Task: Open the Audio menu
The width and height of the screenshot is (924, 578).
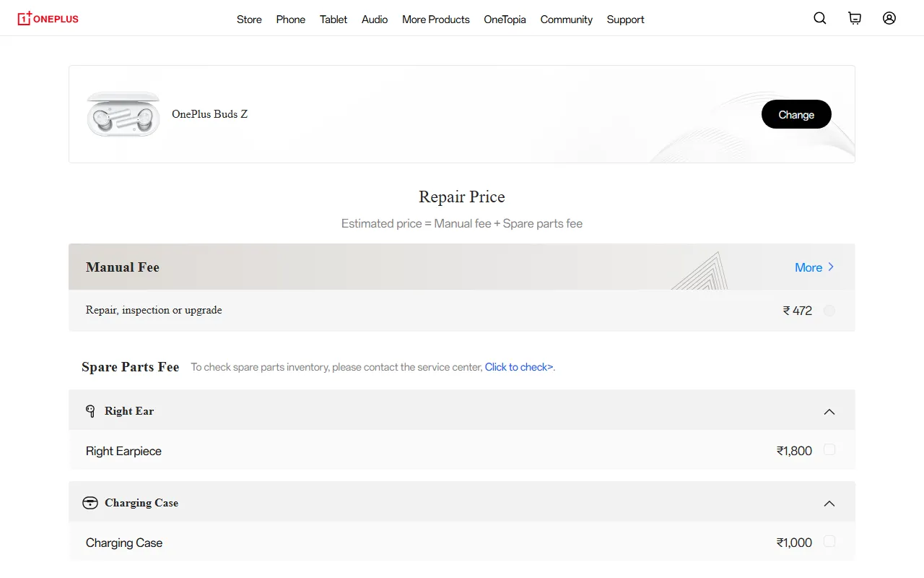Action: pos(375,20)
